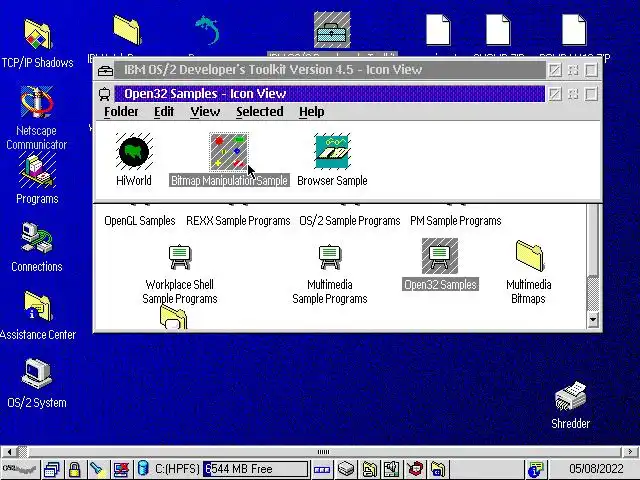This screenshot has height=480, width=640.
Task: Select the TCP/IP Shadows desktop folder
Action: click(x=38, y=35)
